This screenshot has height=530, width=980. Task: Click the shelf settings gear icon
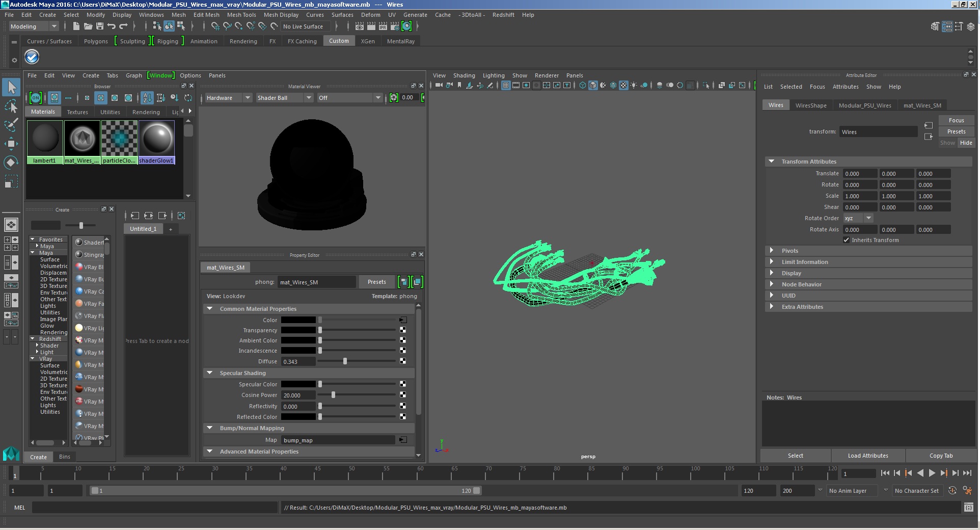coord(14,60)
